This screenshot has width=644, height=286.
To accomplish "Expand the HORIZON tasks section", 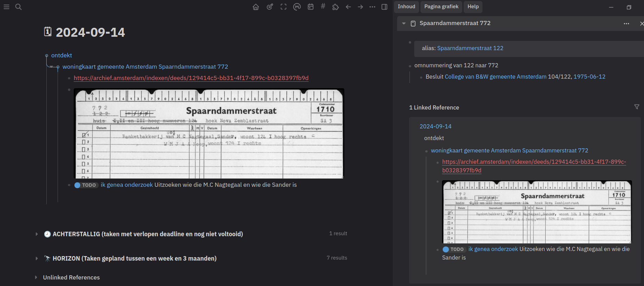I will pyautogui.click(x=37, y=259).
